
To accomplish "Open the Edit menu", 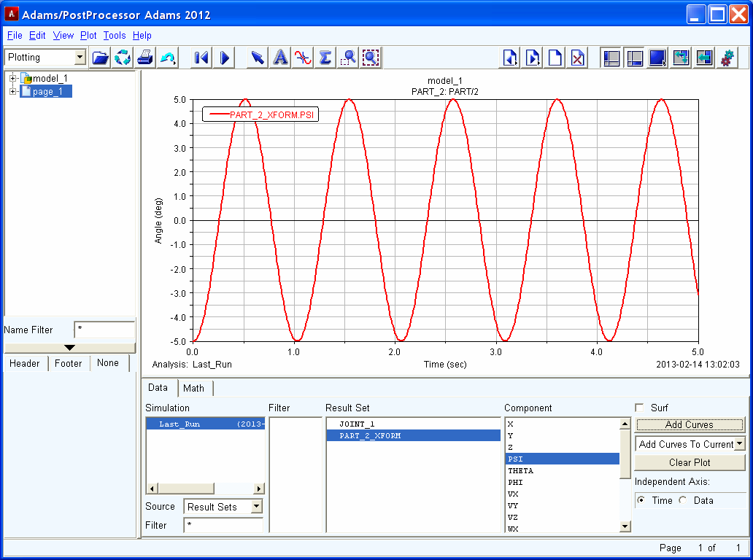I will point(37,36).
